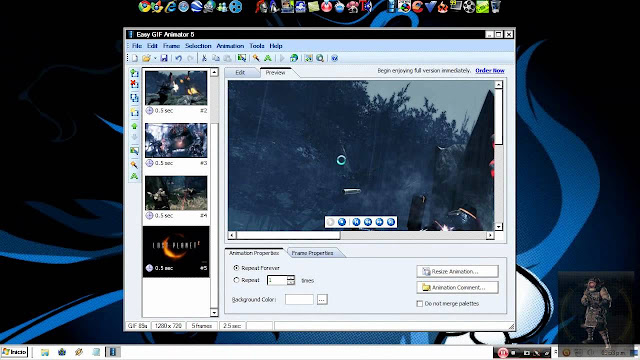Increase repeat count with up spinner
This screenshot has height=360, width=640.
(x=291, y=278)
